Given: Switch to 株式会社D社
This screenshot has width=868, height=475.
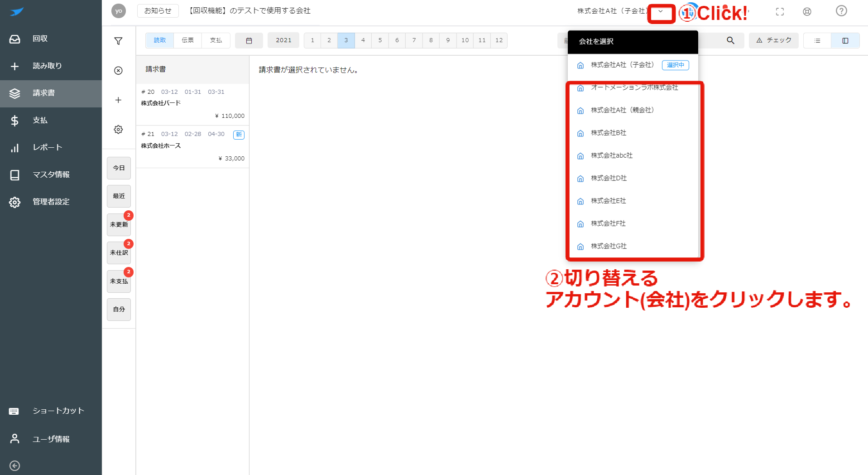Looking at the screenshot, I should 633,179.
